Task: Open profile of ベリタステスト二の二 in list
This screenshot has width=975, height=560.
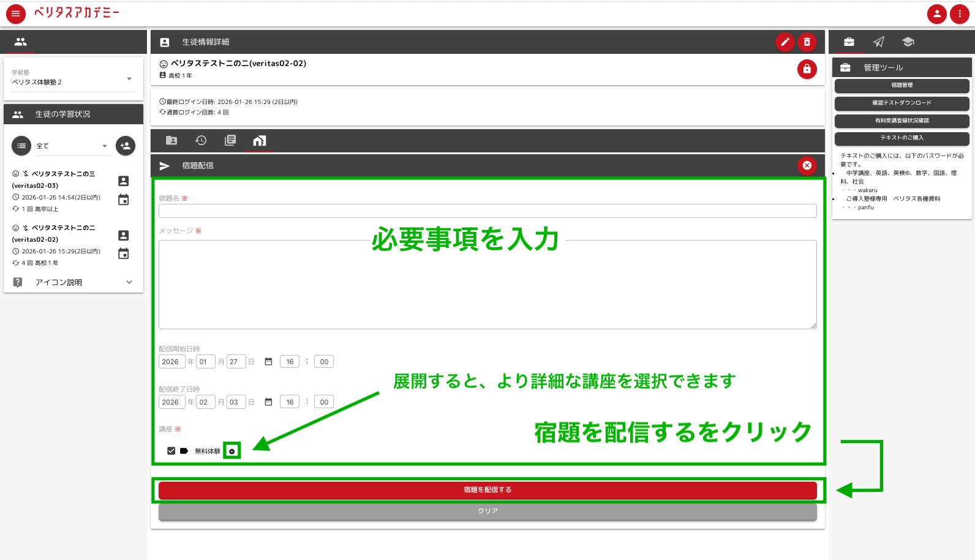Action: point(124,236)
